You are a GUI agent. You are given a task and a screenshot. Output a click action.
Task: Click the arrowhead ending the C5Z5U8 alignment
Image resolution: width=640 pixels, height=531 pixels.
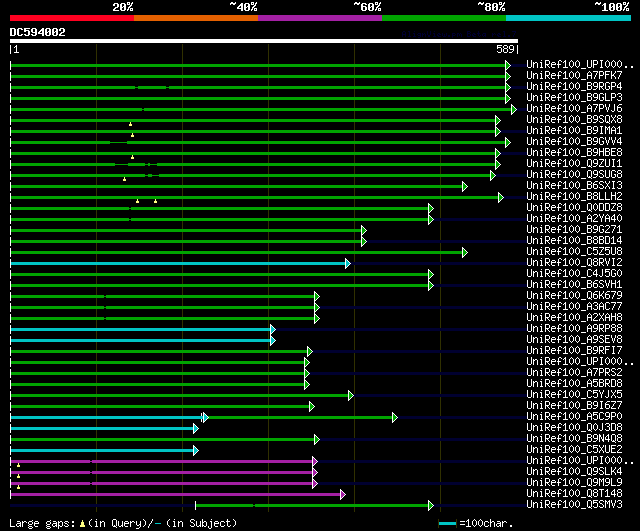465,253
